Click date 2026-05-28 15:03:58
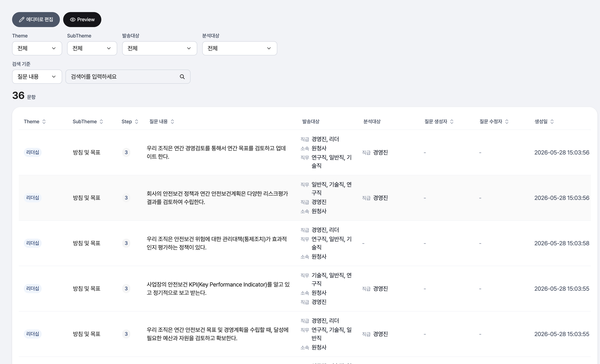 (562, 243)
